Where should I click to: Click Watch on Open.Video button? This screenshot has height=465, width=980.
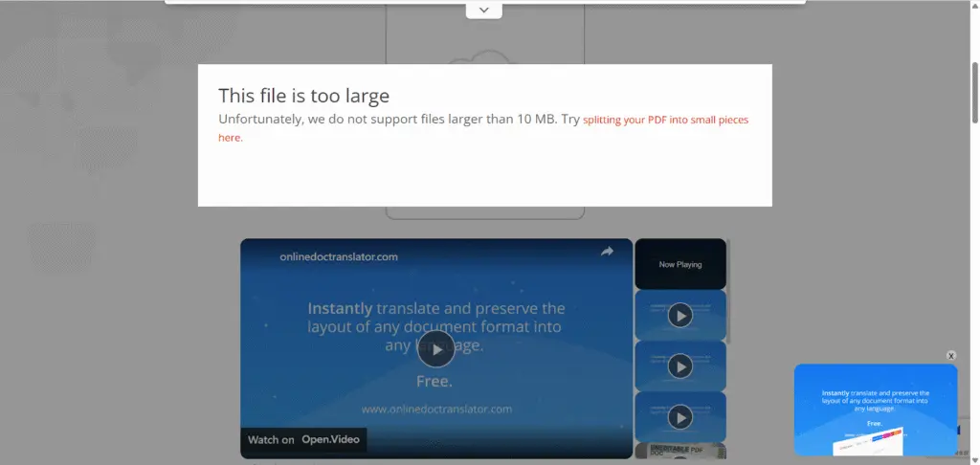pos(303,440)
